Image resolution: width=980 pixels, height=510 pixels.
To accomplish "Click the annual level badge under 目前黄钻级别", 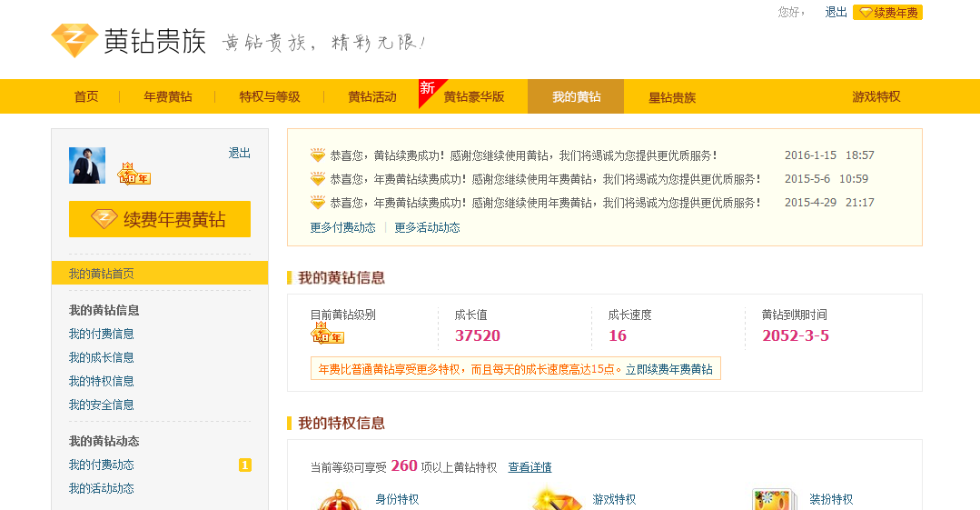I will click(x=328, y=333).
